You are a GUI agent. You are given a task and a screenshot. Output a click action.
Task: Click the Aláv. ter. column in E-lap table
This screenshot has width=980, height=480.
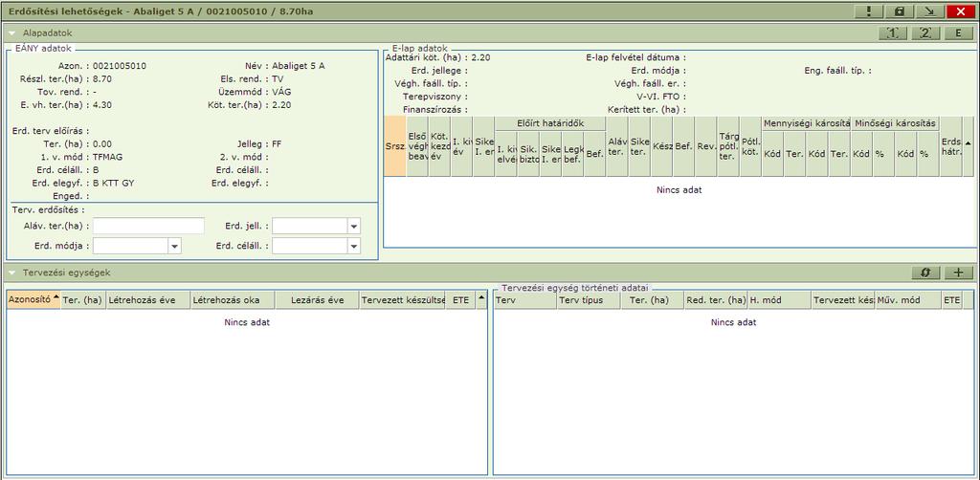point(617,146)
